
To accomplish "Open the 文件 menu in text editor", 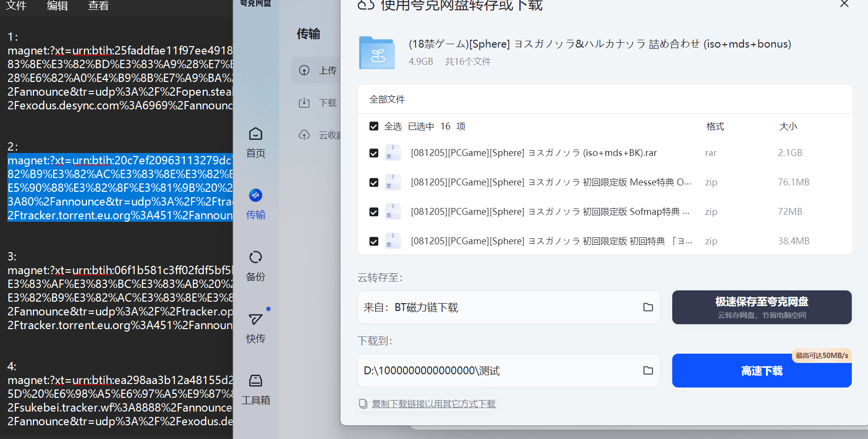I will click(x=16, y=6).
